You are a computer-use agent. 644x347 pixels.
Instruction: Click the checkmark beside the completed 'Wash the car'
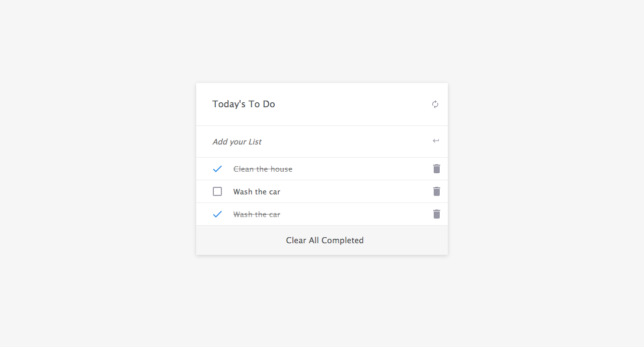click(x=217, y=214)
